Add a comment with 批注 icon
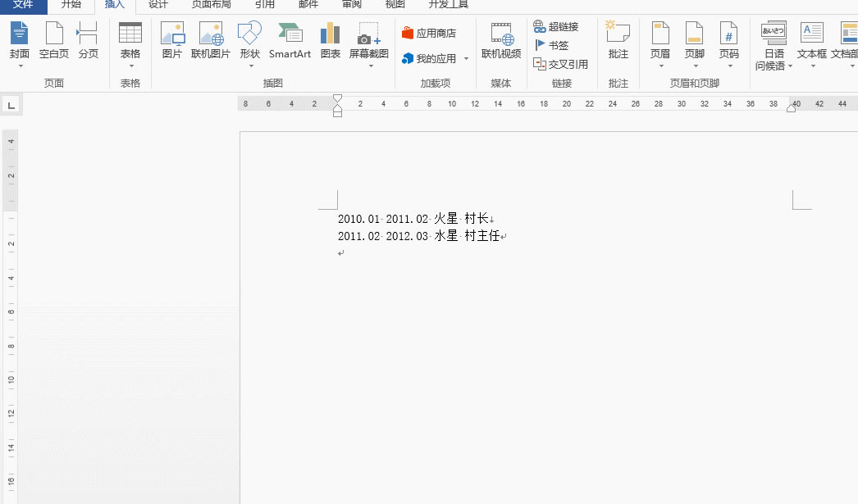 [x=618, y=34]
